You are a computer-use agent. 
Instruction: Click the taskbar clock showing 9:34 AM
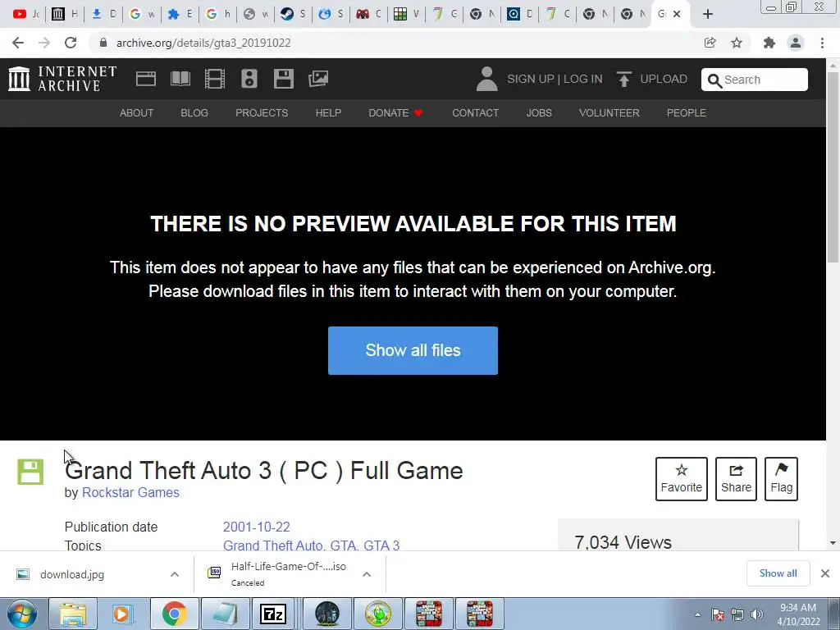click(798, 614)
